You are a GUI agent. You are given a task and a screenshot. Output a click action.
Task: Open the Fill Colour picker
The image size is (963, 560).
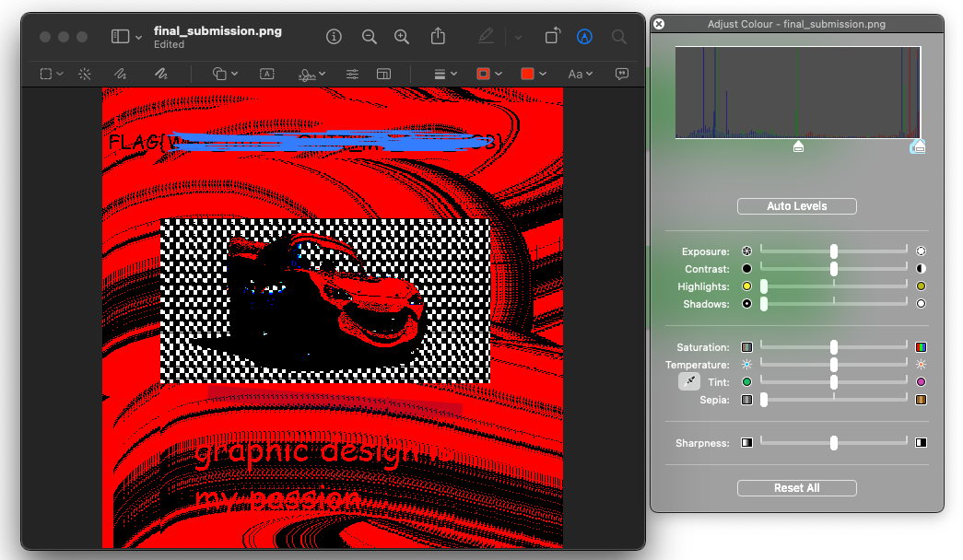[533, 74]
